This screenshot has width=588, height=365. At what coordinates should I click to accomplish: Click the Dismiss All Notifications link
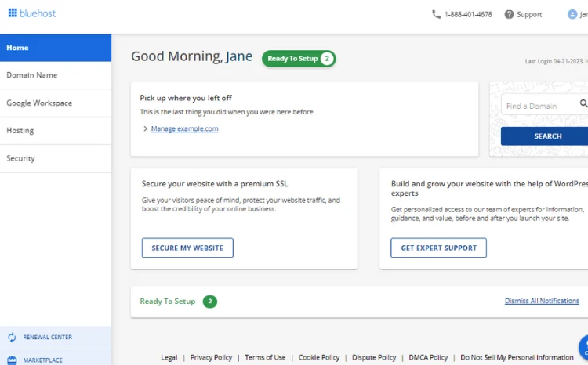pyautogui.click(x=542, y=301)
